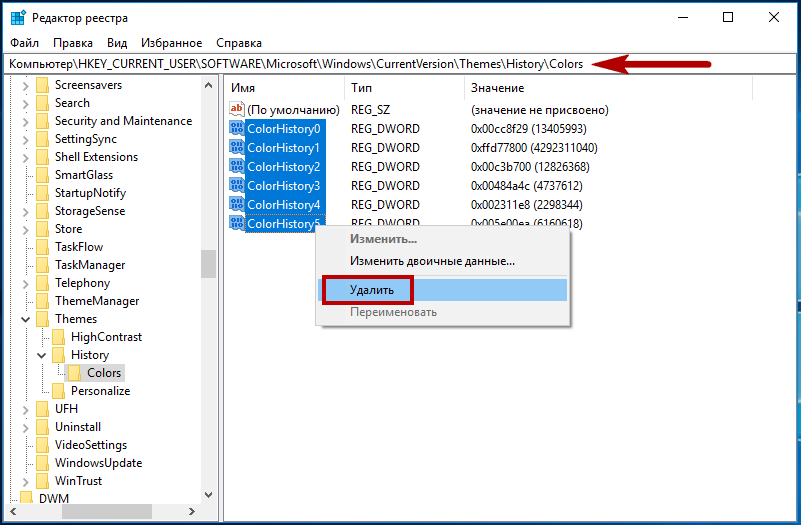Click the TaskFlow folder icon
The height and width of the screenshot is (525, 801).
42,247
